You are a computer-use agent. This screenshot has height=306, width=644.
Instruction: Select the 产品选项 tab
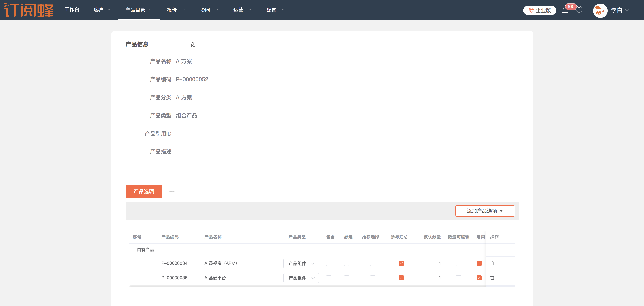pyautogui.click(x=144, y=191)
